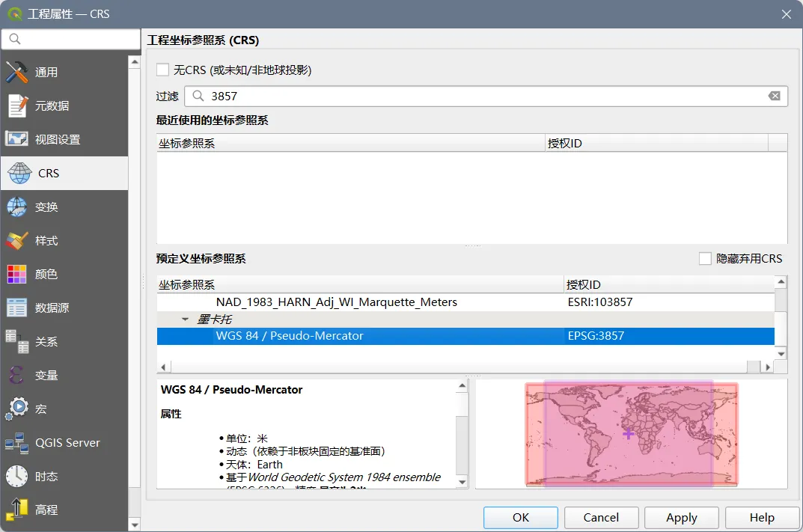Open Help for project properties

(x=762, y=517)
